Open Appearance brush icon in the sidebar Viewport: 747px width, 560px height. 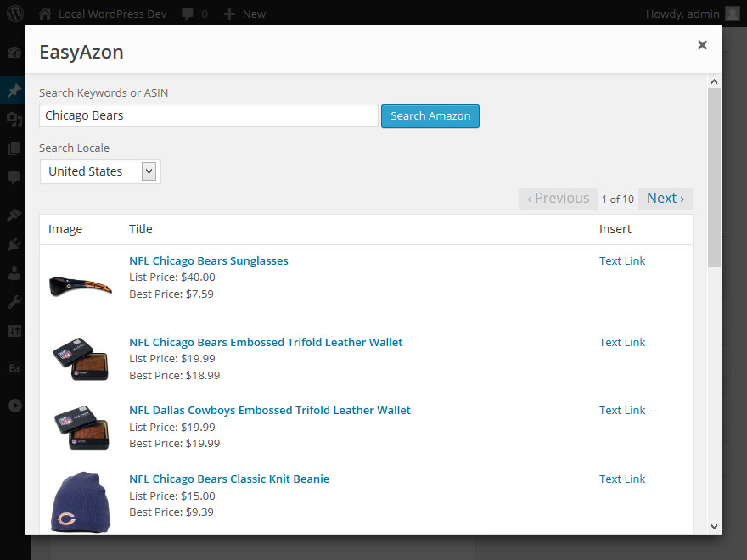14,215
